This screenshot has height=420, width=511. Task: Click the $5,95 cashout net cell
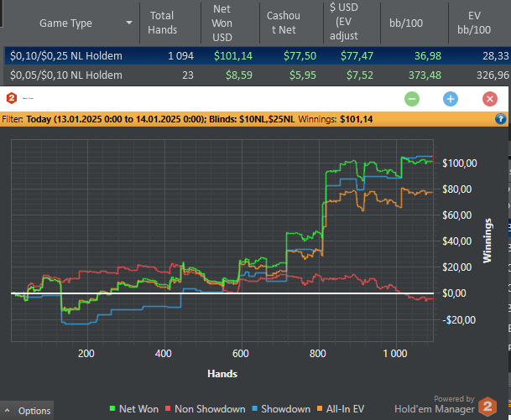click(x=303, y=75)
